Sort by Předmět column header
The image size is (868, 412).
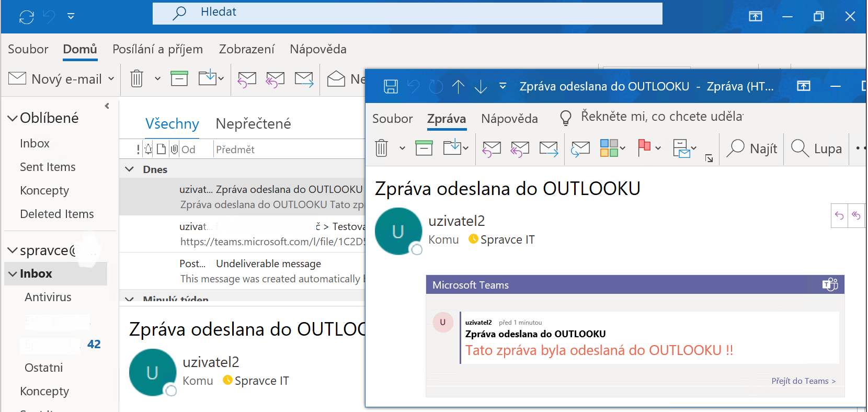point(235,150)
